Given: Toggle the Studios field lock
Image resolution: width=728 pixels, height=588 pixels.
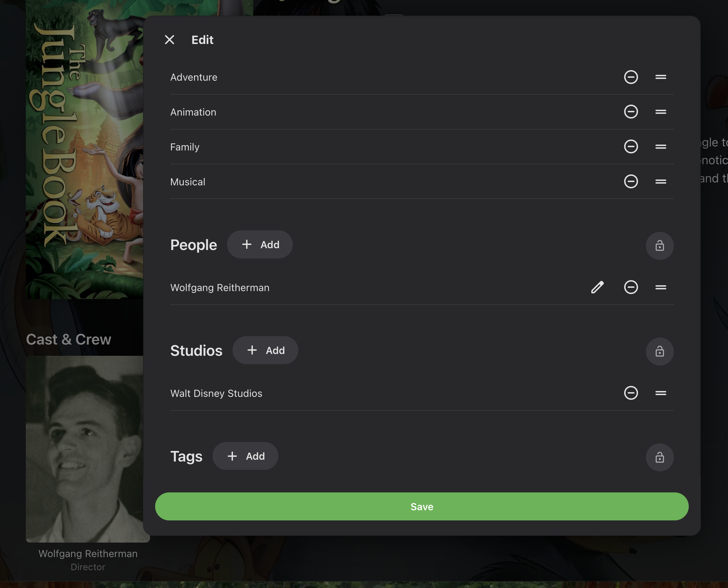Looking at the screenshot, I should [659, 351].
